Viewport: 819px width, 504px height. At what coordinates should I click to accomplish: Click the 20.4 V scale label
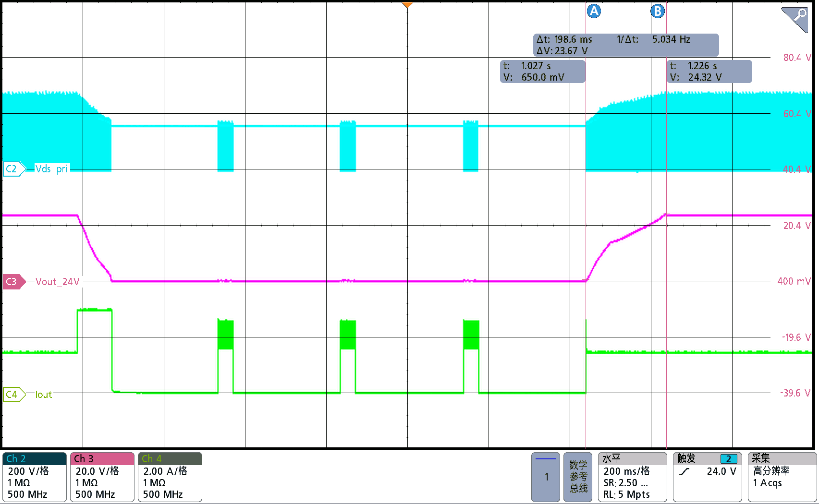(x=797, y=226)
